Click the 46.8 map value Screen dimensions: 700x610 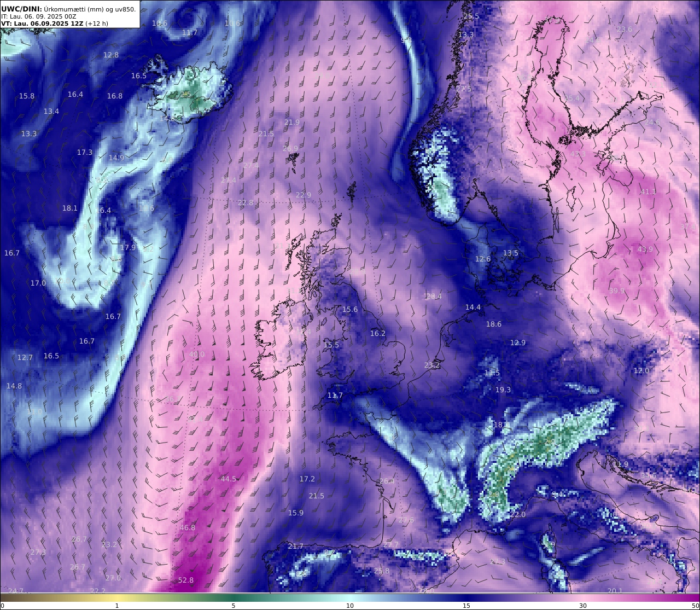click(x=188, y=527)
